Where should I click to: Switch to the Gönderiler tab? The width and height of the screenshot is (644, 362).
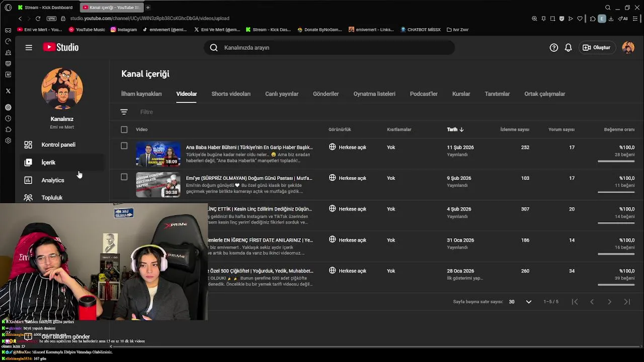(x=326, y=94)
